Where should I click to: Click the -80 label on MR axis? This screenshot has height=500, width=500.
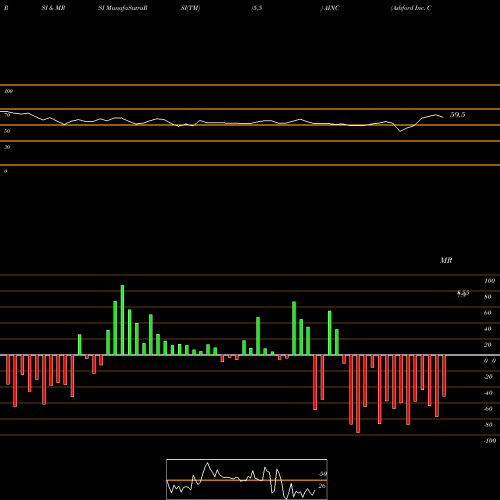coord(488,425)
